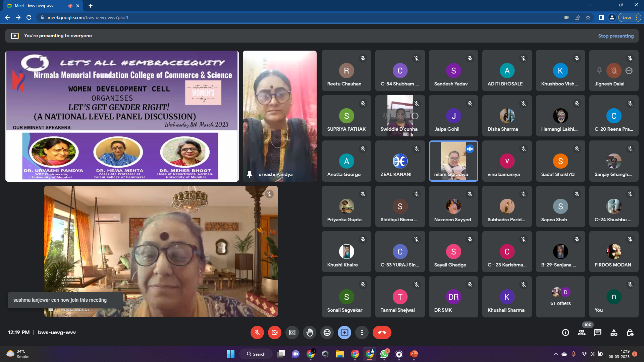Open host controls lock icon

click(630, 333)
